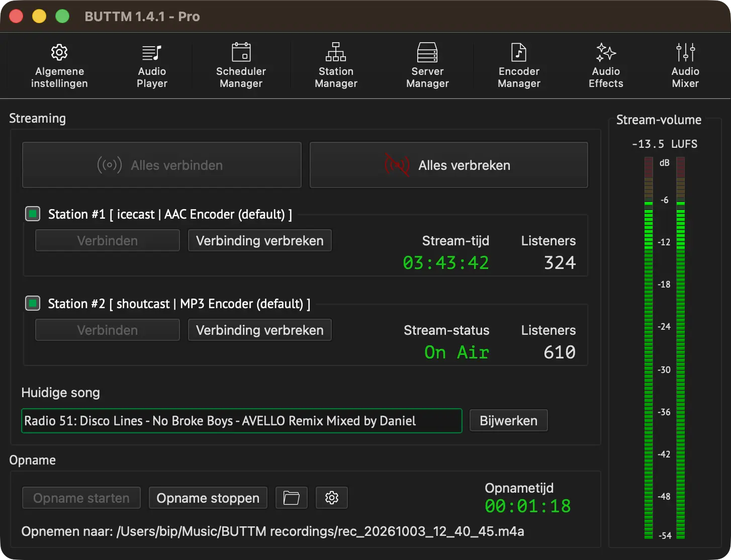Click the disabled Alles verbinden button
The image size is (731, 560).
point(162,165)
